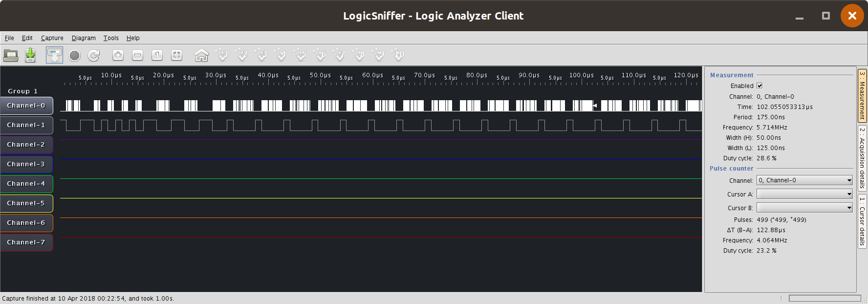Select the Channel-0 label
Viewport: 868px width, 304px height.
pyautogui.click(x=26, y=106)
